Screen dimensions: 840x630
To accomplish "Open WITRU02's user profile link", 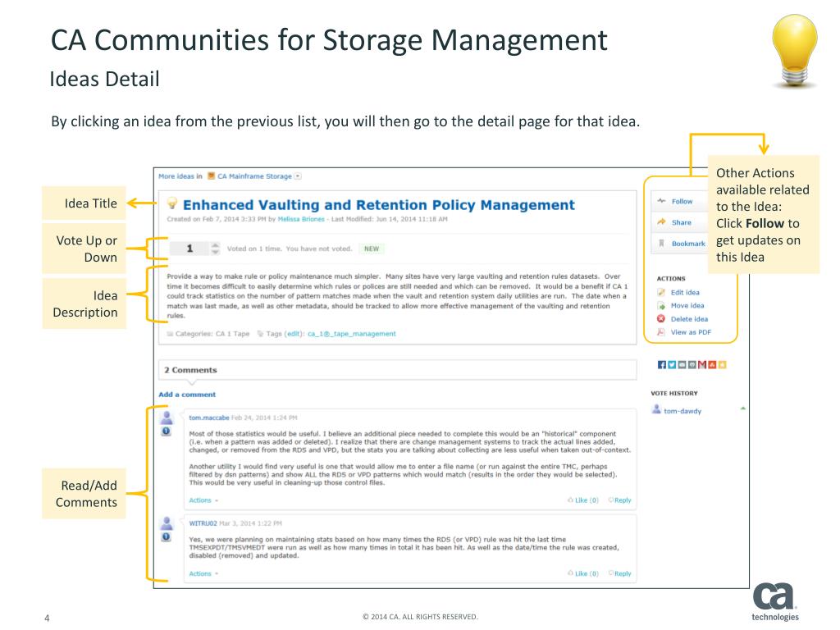I will (x=203, y=523).
